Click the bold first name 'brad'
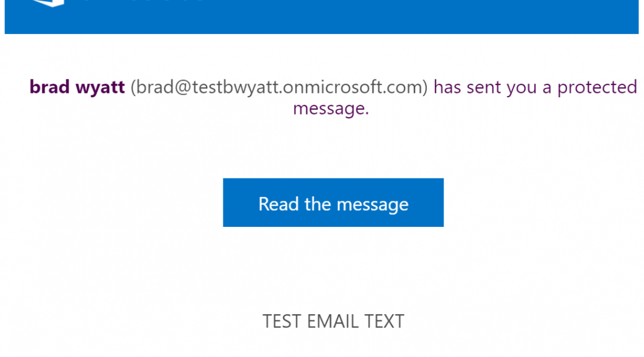Screen dimensions: 644x357 [x=50, y=87]
